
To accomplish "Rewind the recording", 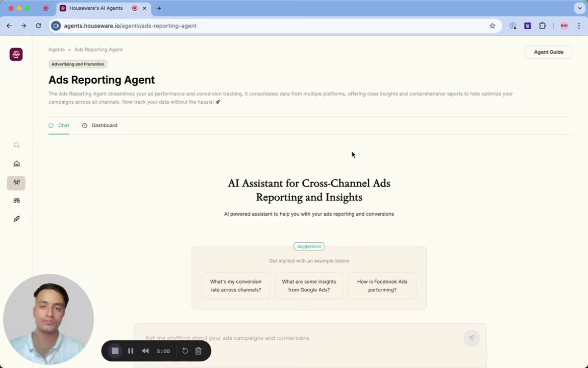I will pos(145,351).
